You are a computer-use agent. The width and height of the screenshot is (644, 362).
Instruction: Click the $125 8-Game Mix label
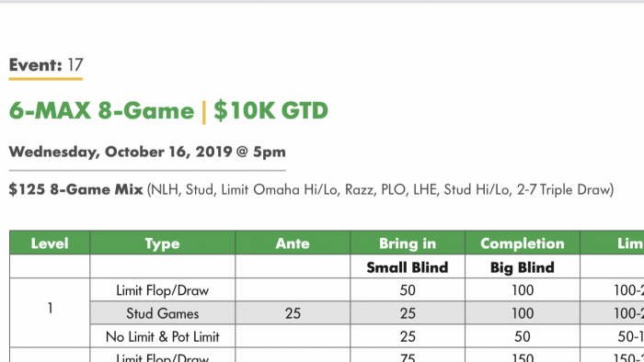coord(76,189)
